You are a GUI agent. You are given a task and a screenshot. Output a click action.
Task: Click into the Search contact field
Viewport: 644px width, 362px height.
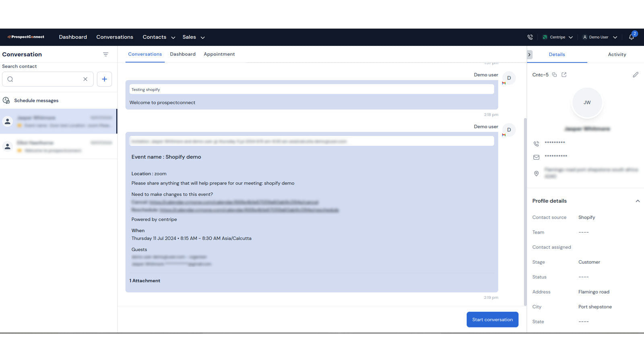click(x=48, y=79)
